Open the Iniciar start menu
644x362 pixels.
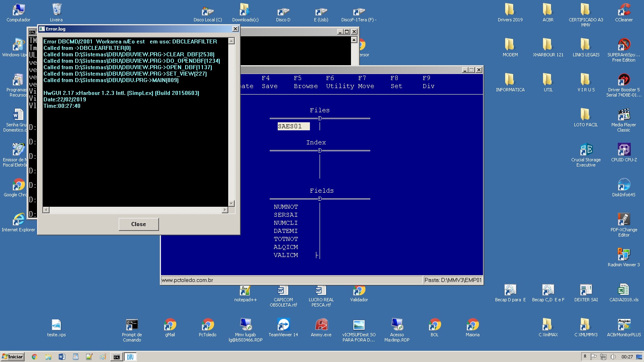13,357
